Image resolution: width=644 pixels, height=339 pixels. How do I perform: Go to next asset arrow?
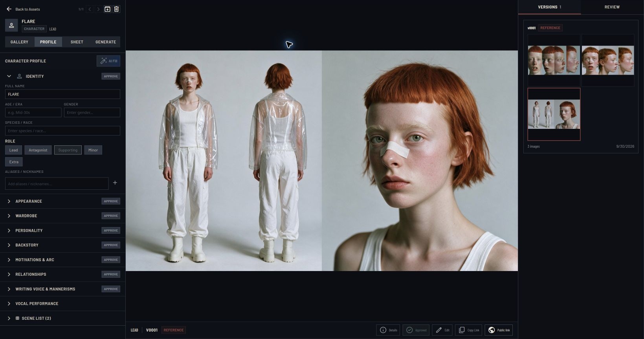98,9
